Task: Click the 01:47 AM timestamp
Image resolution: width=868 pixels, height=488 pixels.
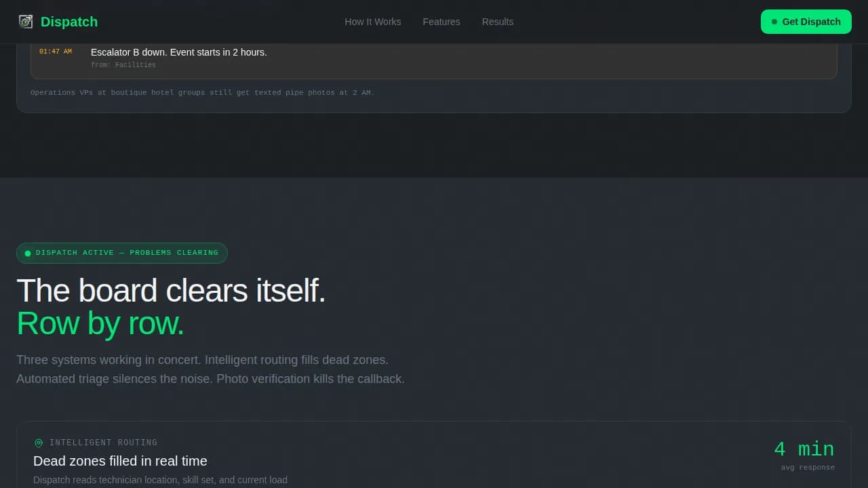Action: coord(56,52)
